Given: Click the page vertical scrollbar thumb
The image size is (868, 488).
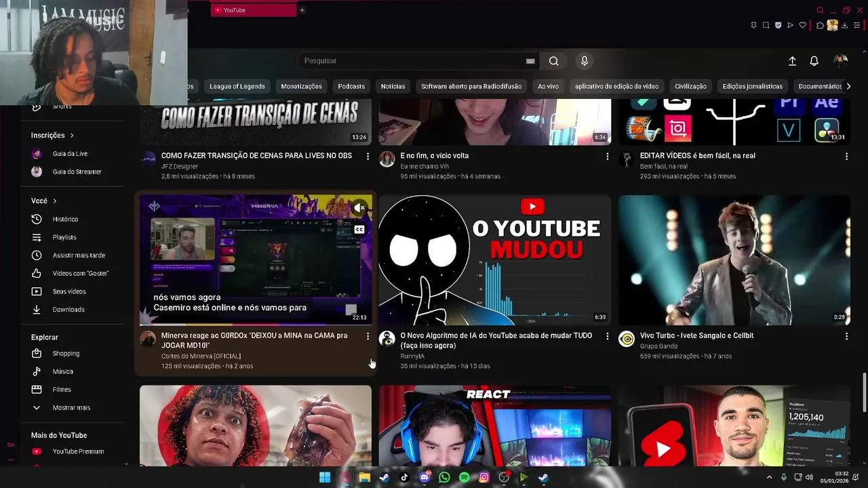Looking at the screenshot, I should point(864,392).
